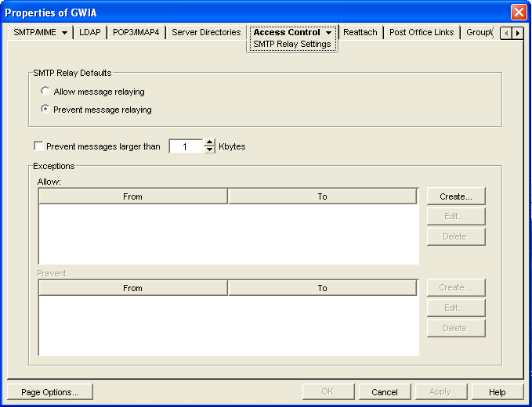This screenshot has width=532, height=407.
Task: Click Create in the Allow exceptions
Action: [456, 196]
